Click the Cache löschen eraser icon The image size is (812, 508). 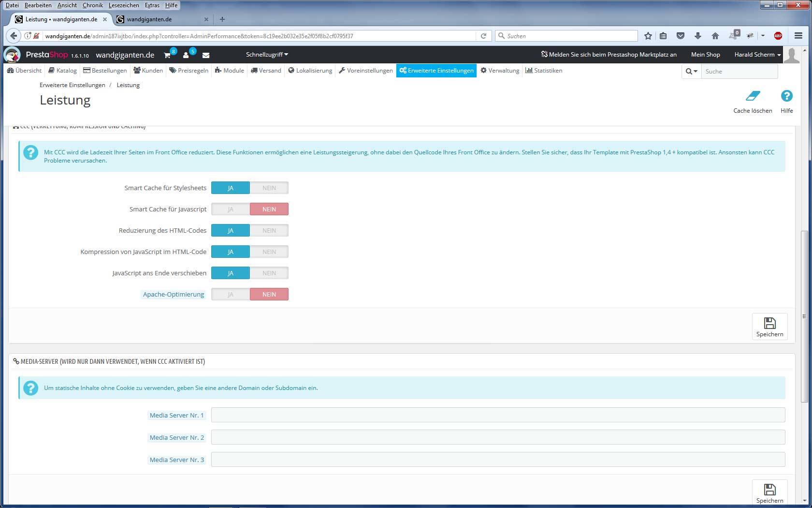click(x=753, y=96)
